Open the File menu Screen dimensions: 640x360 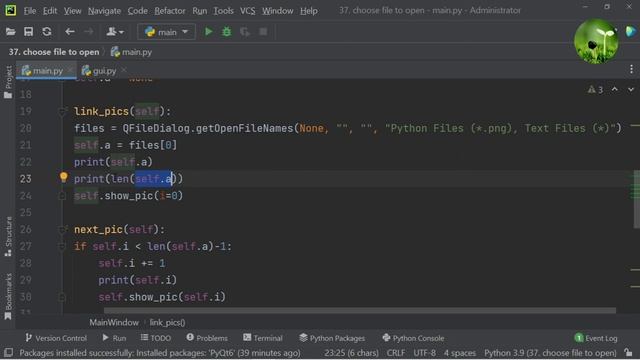pyautogui.click(x=29, y=11)
